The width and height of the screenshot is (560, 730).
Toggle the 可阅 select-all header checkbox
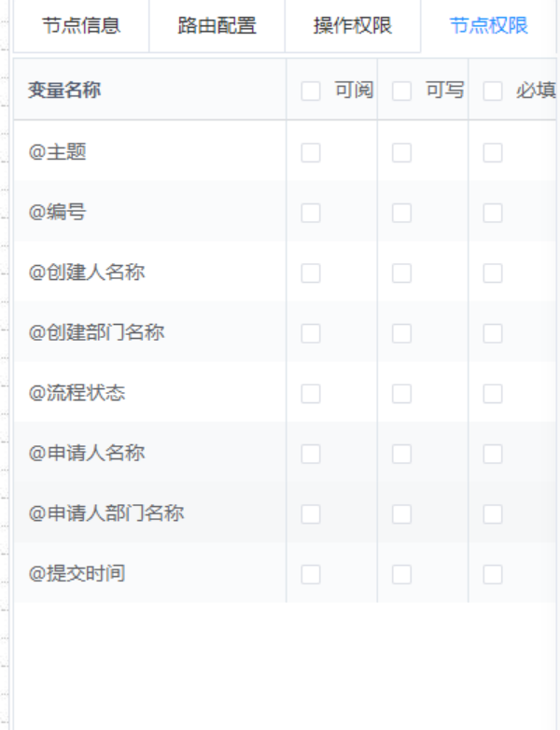click(311, 91)
